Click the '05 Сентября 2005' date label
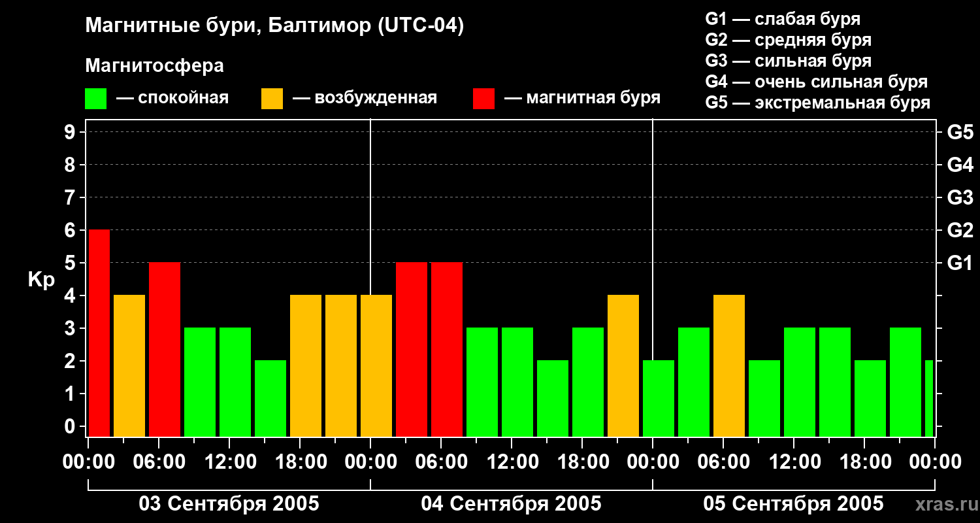 click(x=793, y=503)
